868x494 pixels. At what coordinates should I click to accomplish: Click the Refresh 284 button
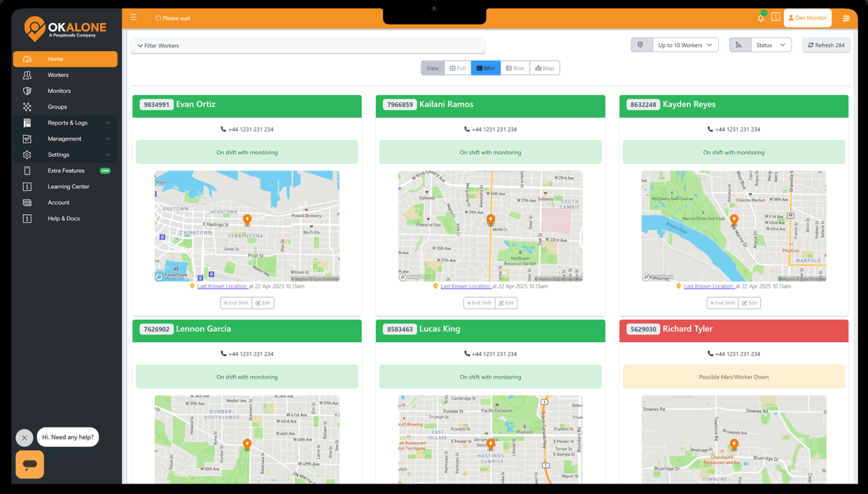tap(827, 45)
